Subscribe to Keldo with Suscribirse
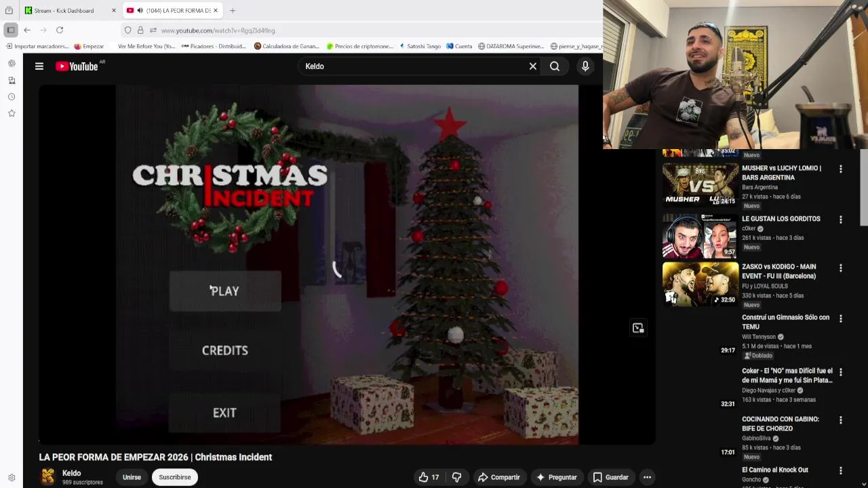The image size is (868, 488). pyautogui.click(x=175, y=477)
